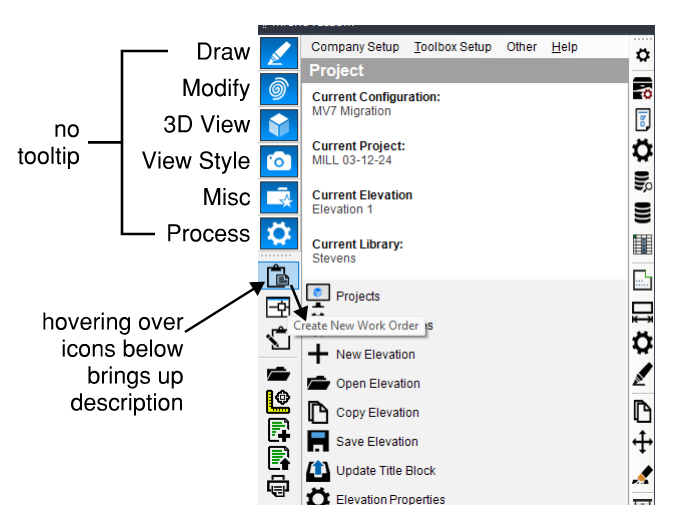Click the spreadsheet grid icon

coord(642,244)
